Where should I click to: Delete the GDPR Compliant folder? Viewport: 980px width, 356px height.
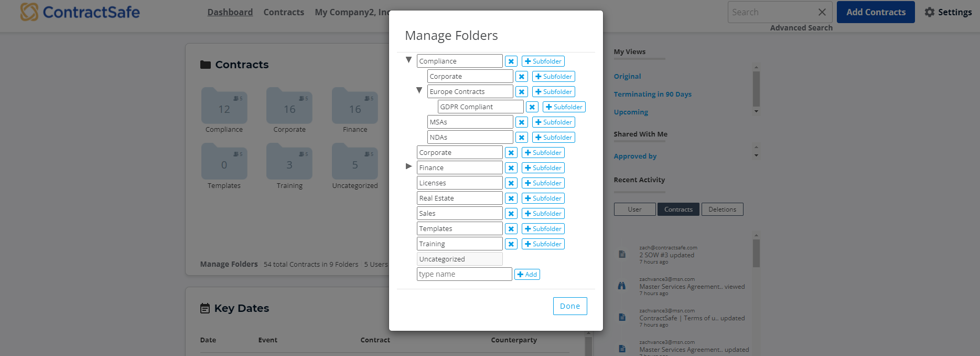(532, 107)
